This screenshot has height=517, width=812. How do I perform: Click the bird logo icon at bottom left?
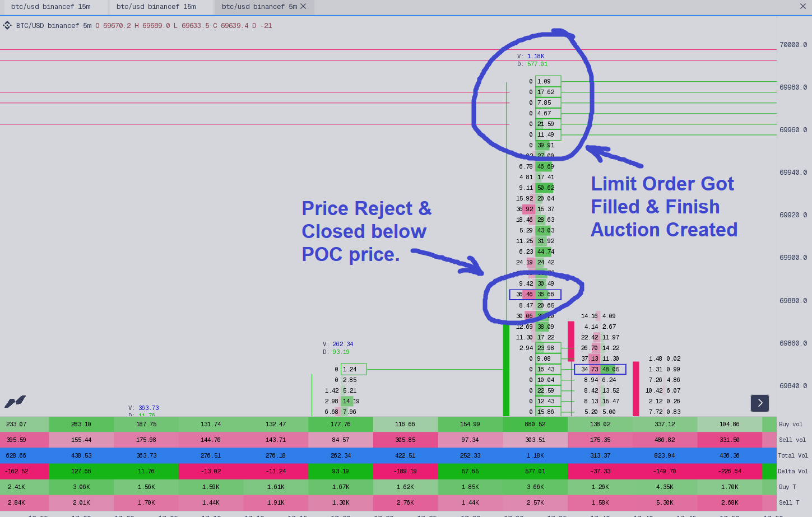click(x=15, y=401)
